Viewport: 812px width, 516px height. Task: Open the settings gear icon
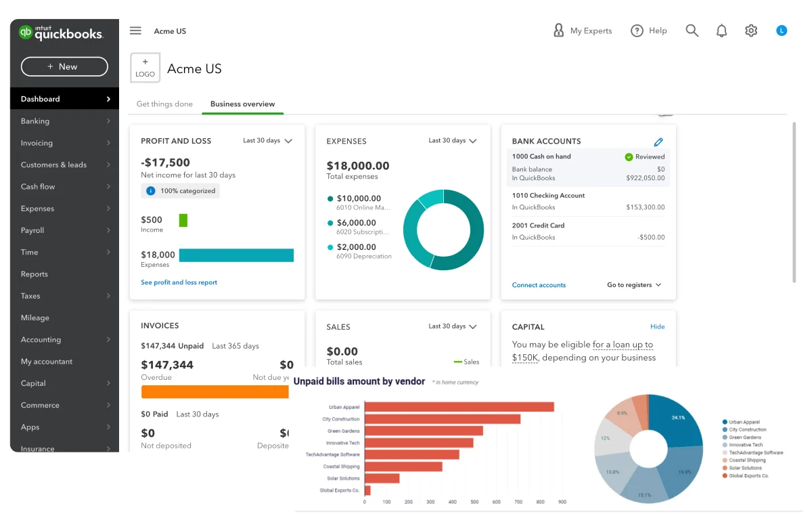pyautogui.click(x=751, y=30)
